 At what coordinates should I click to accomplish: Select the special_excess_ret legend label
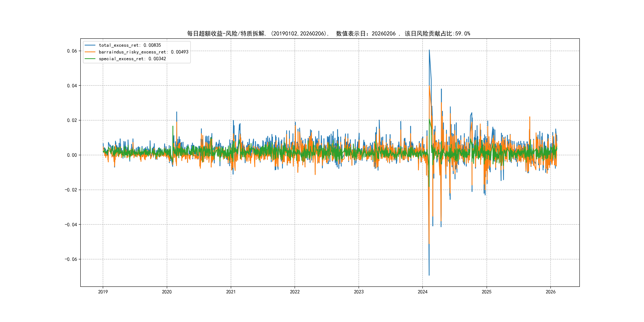[132, 59]
